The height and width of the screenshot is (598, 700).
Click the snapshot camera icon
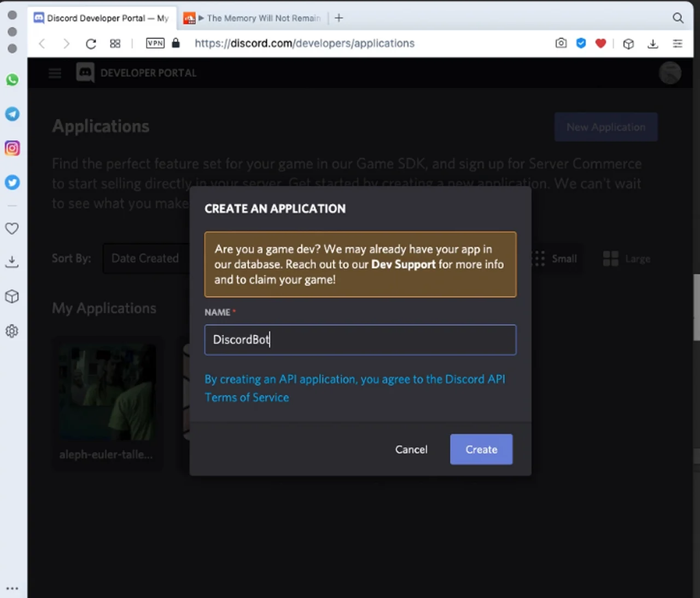[x=561, y=43]
